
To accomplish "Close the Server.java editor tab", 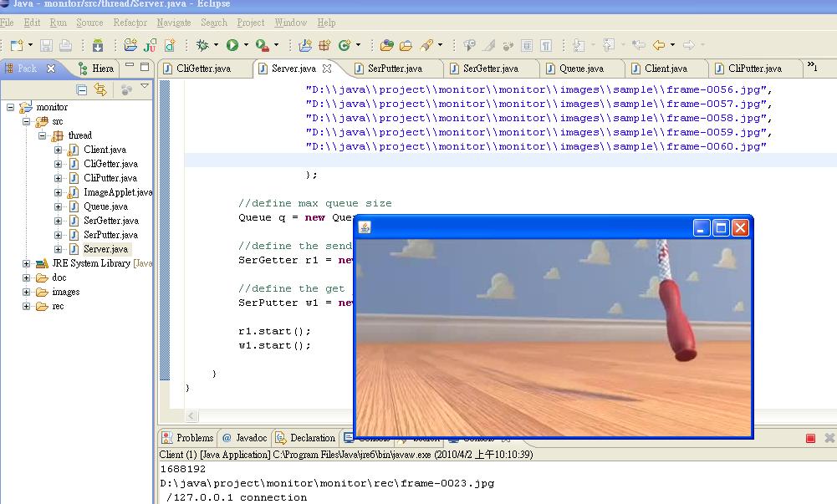I will [x=327, y=69].
